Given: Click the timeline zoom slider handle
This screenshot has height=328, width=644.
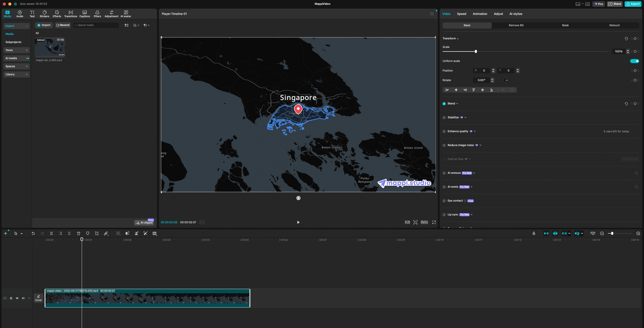Looking at the screenshot, I should pos(612,233).
